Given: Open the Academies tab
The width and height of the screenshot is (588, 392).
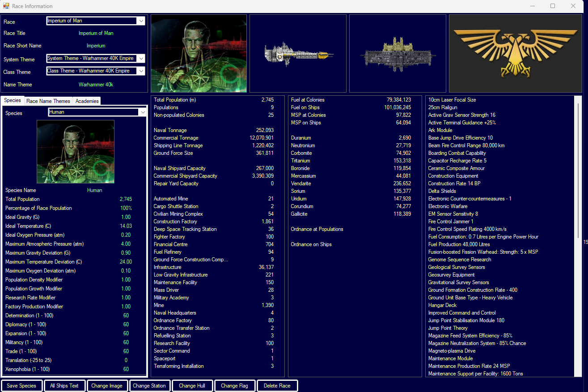Looking at the screenshot, I should (87, 101).
